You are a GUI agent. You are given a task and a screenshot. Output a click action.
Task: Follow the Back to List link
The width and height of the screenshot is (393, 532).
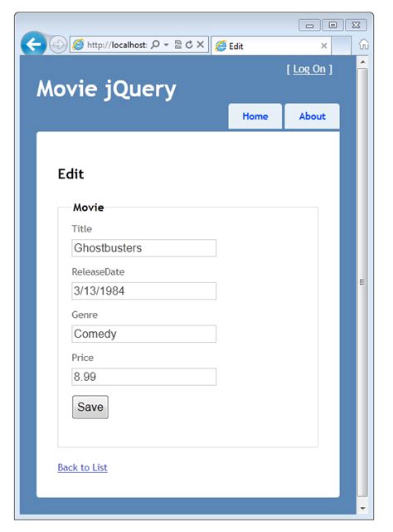coord(82,467)
